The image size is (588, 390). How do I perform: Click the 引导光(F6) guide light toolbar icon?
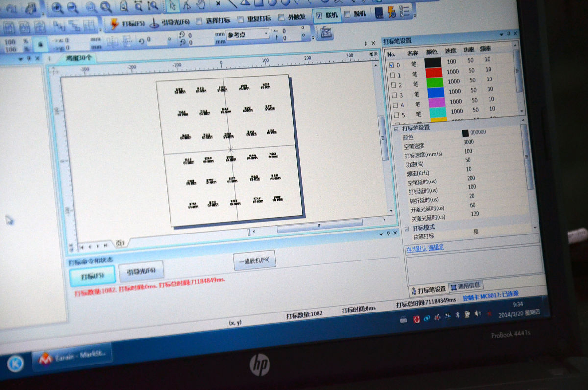(x=154, y=23)
